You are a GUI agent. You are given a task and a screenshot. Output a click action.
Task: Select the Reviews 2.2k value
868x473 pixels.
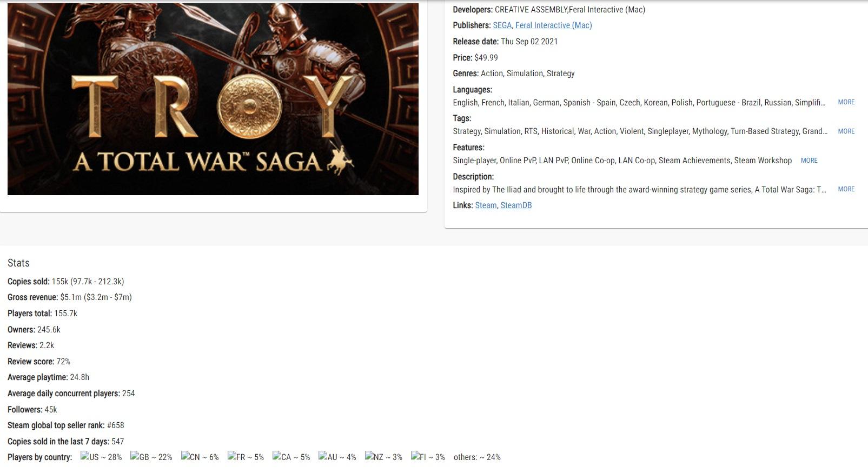pos(47,345)
